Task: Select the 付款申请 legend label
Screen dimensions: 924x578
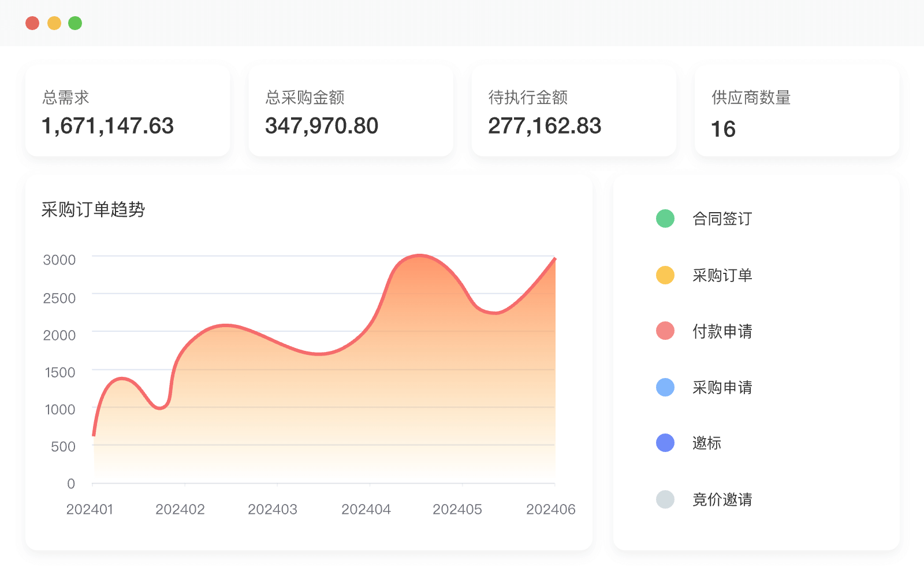Action: click(x=722, y=331)
